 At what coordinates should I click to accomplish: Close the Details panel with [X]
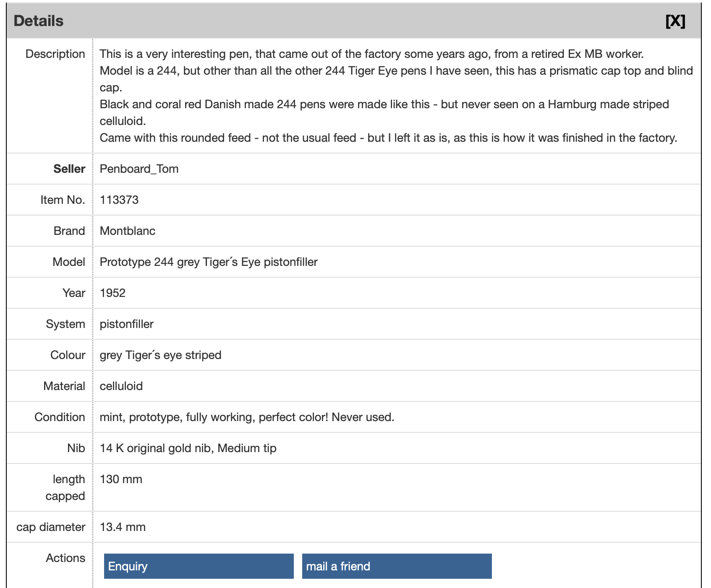(675, 21)
